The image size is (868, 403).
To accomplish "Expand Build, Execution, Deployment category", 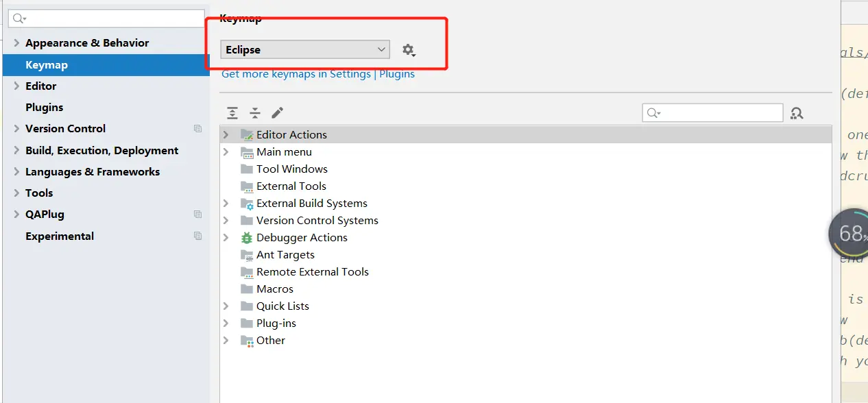I will click(16, 150).
